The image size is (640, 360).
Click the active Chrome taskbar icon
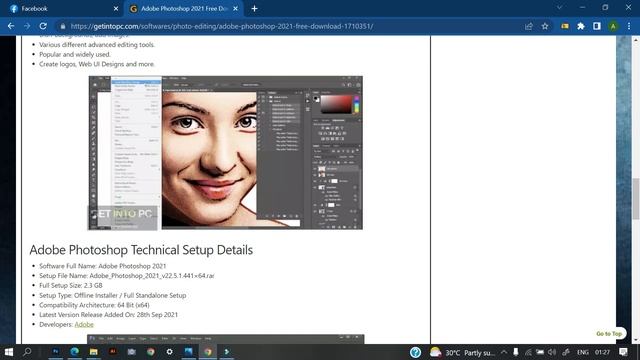pos(208,351)
